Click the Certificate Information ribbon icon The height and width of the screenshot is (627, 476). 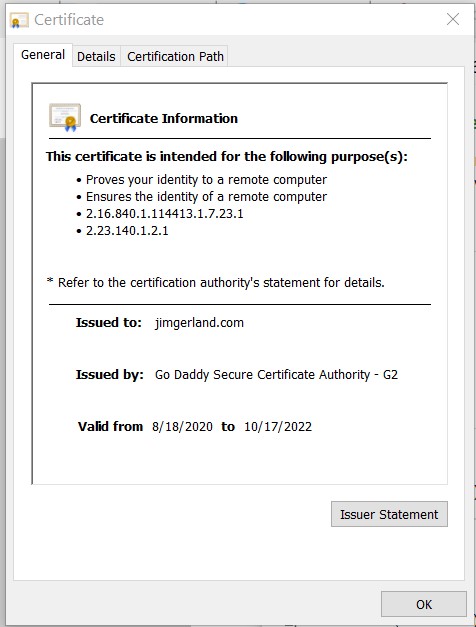(65, 118)
